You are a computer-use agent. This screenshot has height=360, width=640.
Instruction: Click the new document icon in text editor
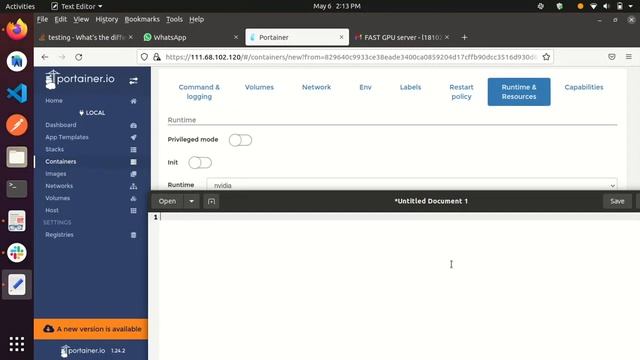pyautogui.click(x=211, y=201)
